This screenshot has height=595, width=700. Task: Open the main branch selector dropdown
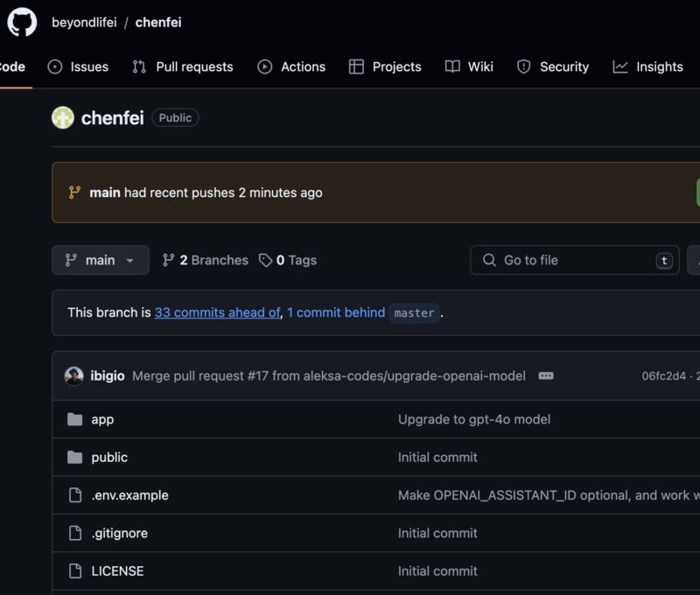click(x=101, y=260)
